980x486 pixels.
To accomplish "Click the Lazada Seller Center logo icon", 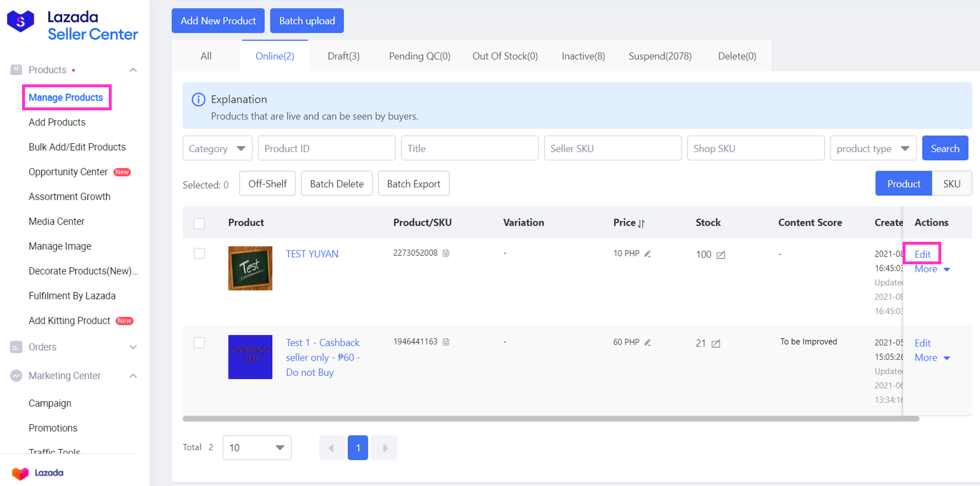I will click(21, 21).
